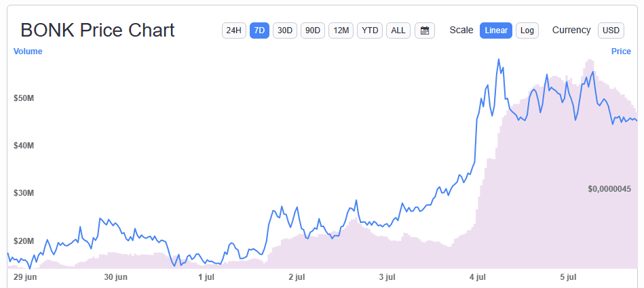Click the Volume axis label

tap(28, 52)
